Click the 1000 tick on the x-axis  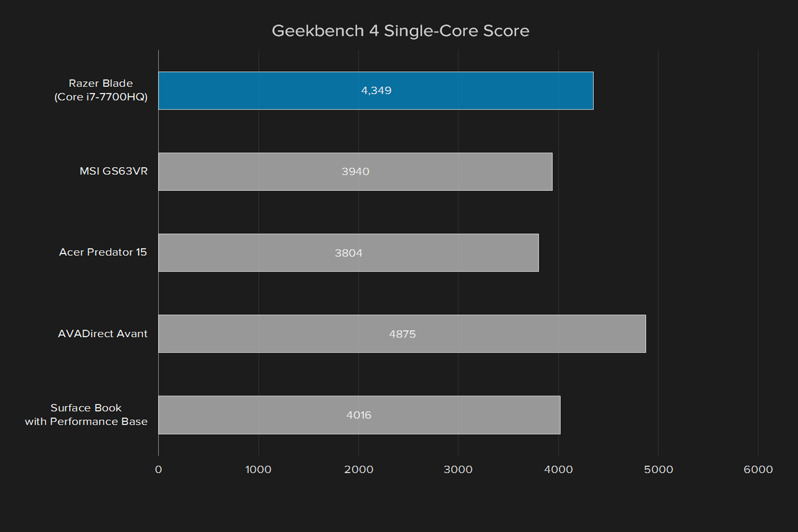pos(258,469)
